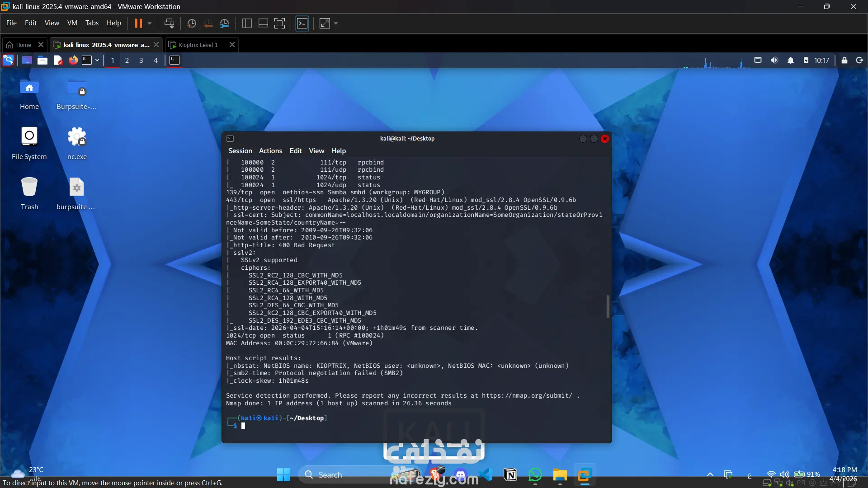Viewport: 868px width, 488px height.
Task: Open the terminal Session menu
Action: tap(240, 151)
